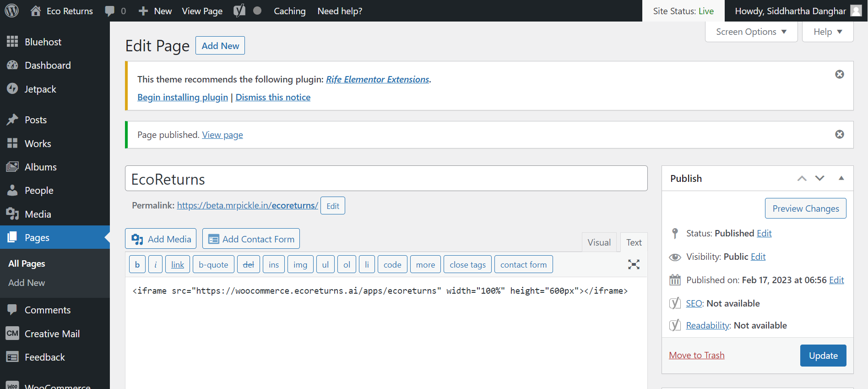Click Need help? in admin bar
Screen dimensions: 868x389
340,11
